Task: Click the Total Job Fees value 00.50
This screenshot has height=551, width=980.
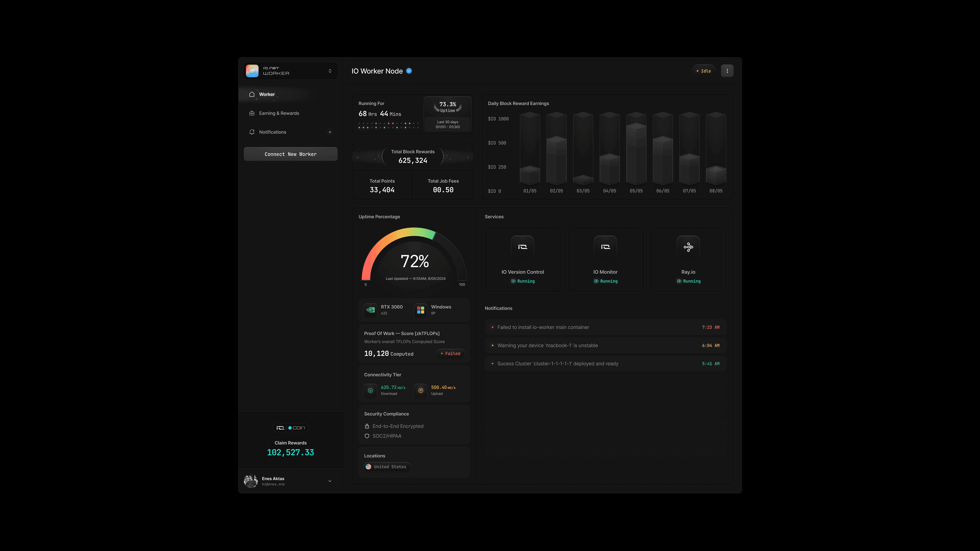Action: (443, 190)
